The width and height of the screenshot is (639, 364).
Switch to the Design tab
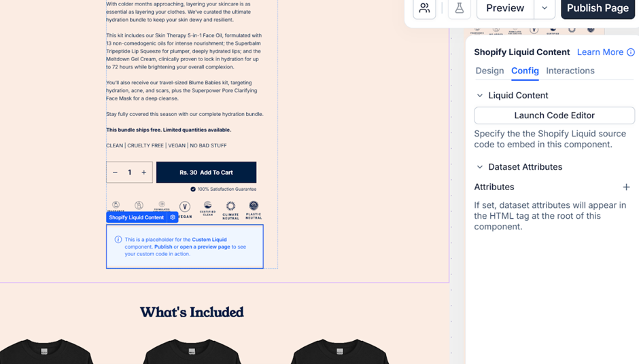489,71
